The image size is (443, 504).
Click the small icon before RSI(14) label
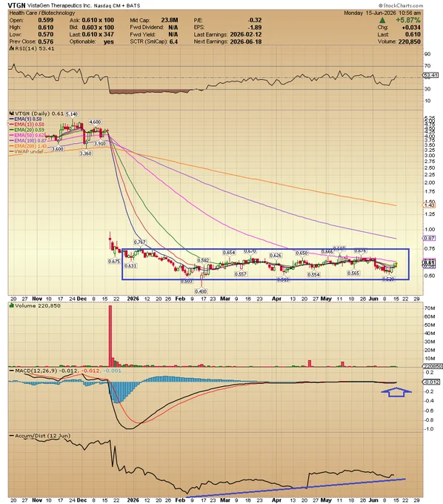[12, 48]
